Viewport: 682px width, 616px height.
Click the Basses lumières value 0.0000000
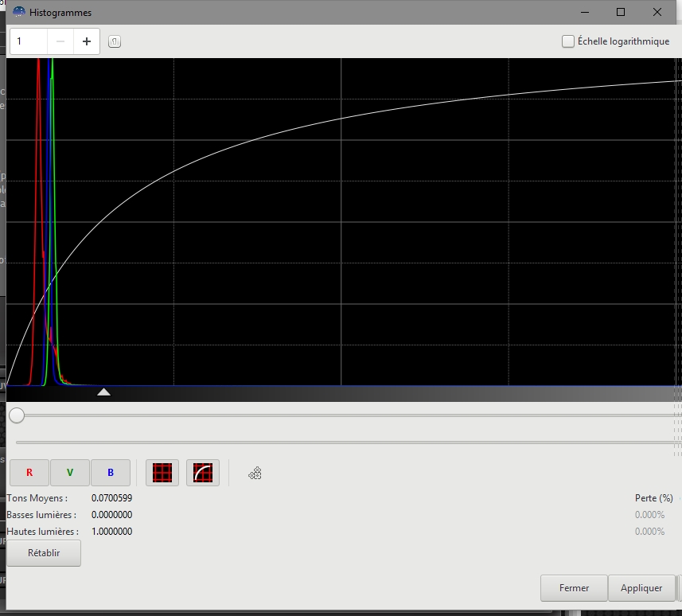[x=112, y=515]
